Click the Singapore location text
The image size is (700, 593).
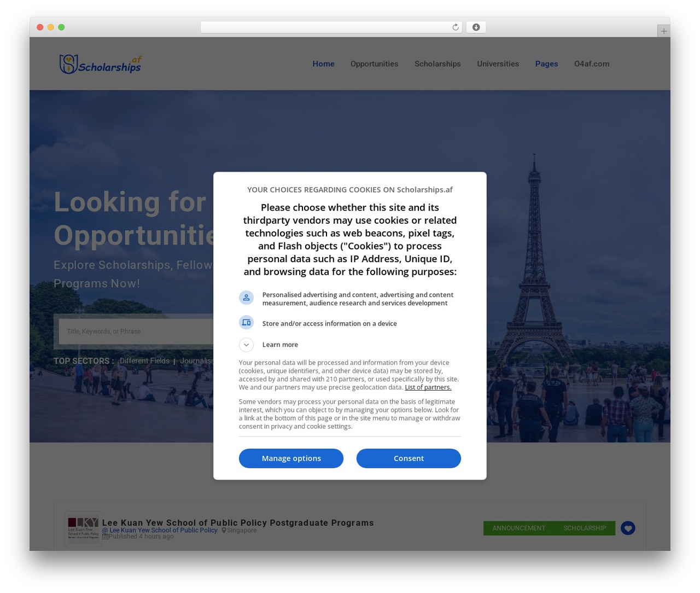242,530
